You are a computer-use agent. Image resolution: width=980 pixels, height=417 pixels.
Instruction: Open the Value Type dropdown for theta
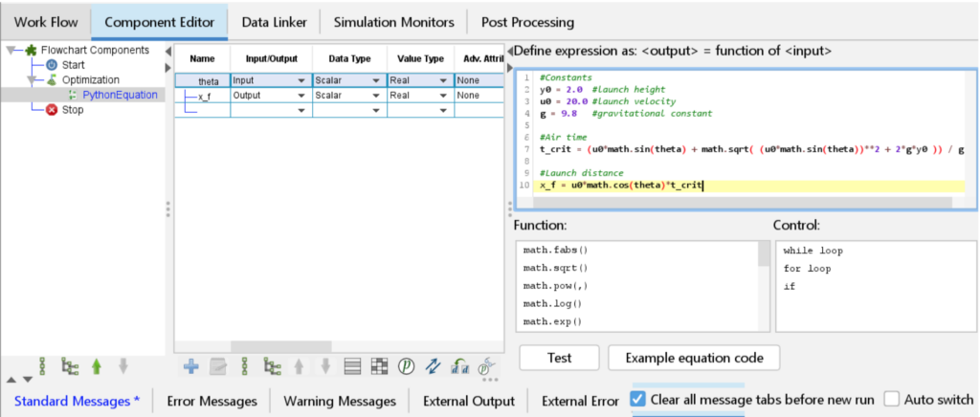[443, 81]
